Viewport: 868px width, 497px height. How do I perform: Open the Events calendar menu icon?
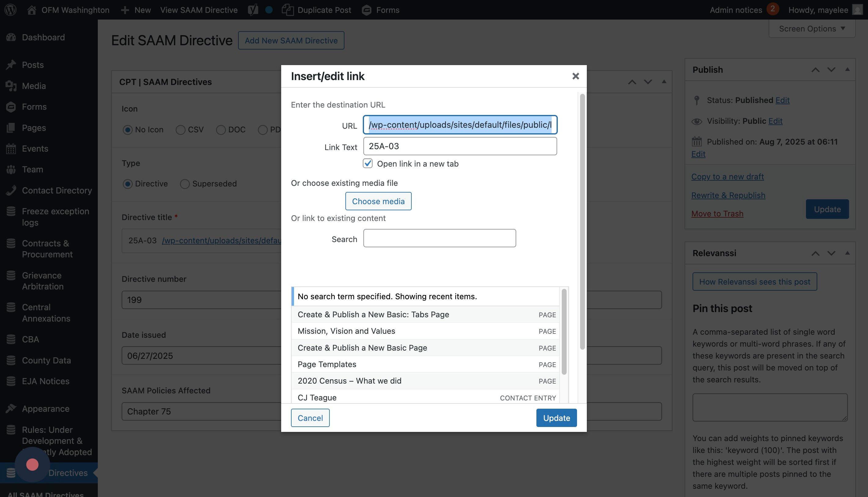[x=11, y=149]
